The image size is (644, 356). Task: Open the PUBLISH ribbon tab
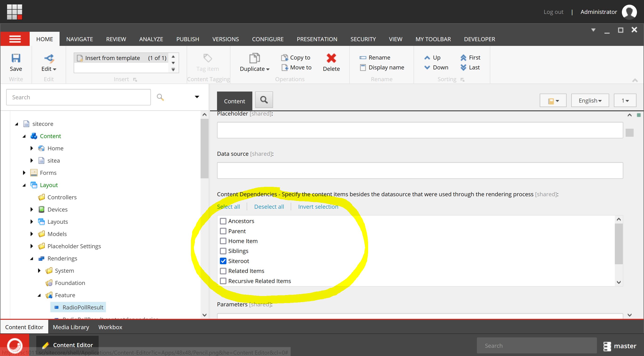[x=188, y=39]
